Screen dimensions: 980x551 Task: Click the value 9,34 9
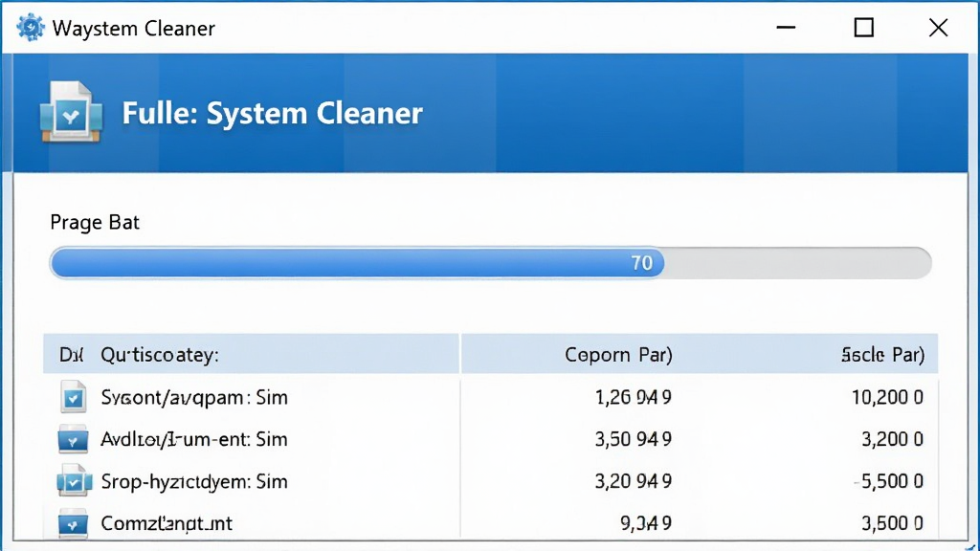click(x=646, y=523)
